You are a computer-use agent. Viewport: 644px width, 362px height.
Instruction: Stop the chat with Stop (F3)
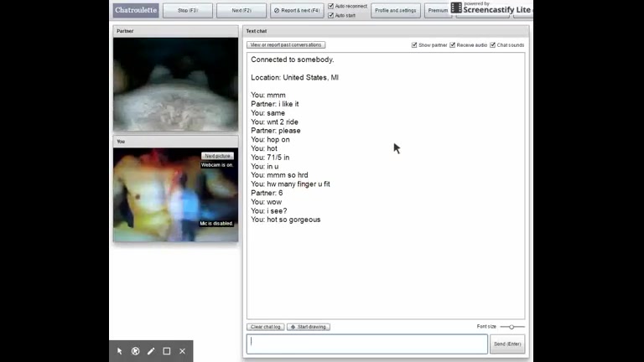pyautogui.click(x=188, y=10)
